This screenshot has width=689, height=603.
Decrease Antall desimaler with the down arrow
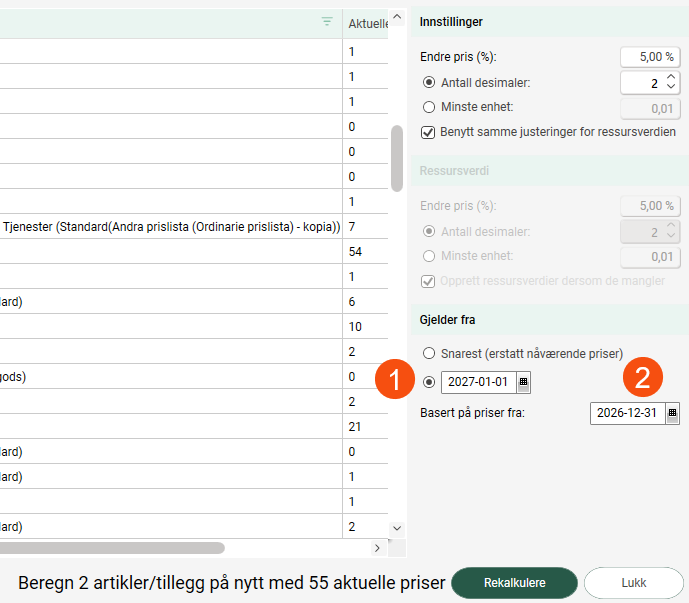671,89
